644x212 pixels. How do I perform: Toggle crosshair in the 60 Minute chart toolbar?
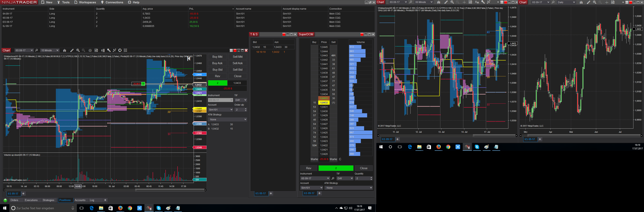point(464,2)
